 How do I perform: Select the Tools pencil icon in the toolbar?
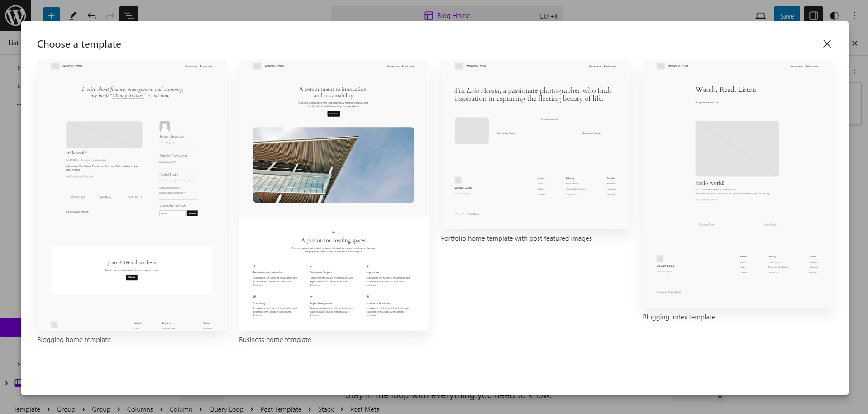pos(73,15)
